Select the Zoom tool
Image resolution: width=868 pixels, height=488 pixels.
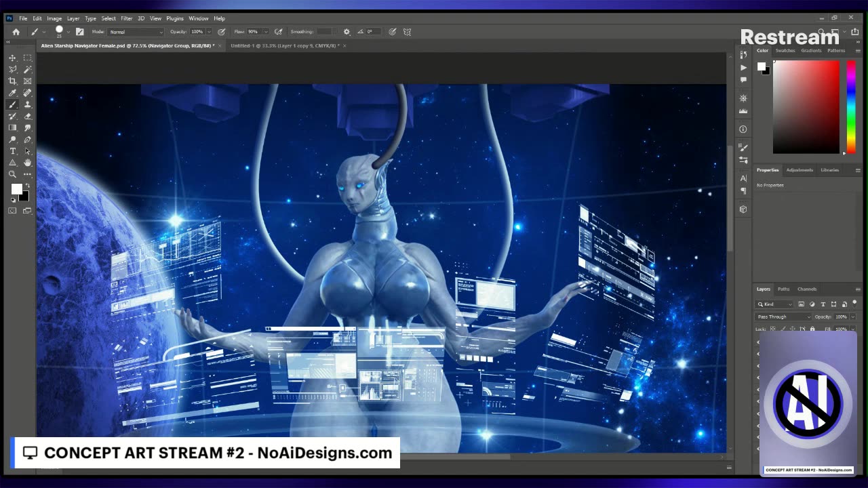click(12, 174)
